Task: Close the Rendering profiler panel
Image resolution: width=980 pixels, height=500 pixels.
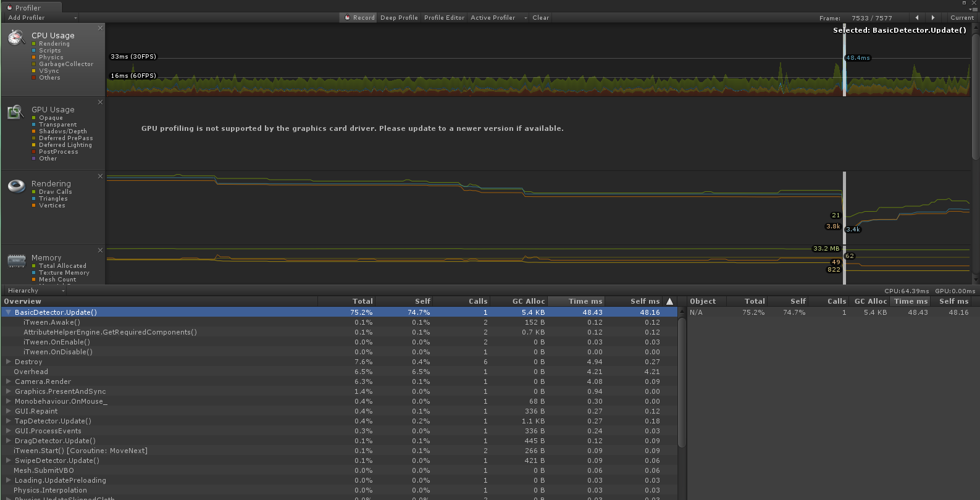Action: pyautogui.click(x=100, y=176)
